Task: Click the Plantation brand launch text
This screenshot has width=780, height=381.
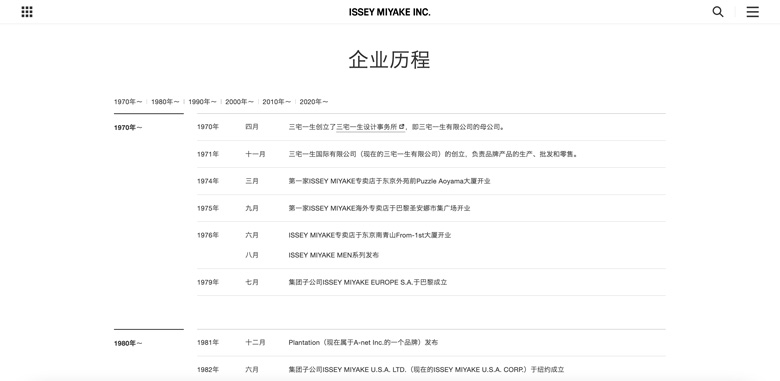Action: [x=363, y=343]
